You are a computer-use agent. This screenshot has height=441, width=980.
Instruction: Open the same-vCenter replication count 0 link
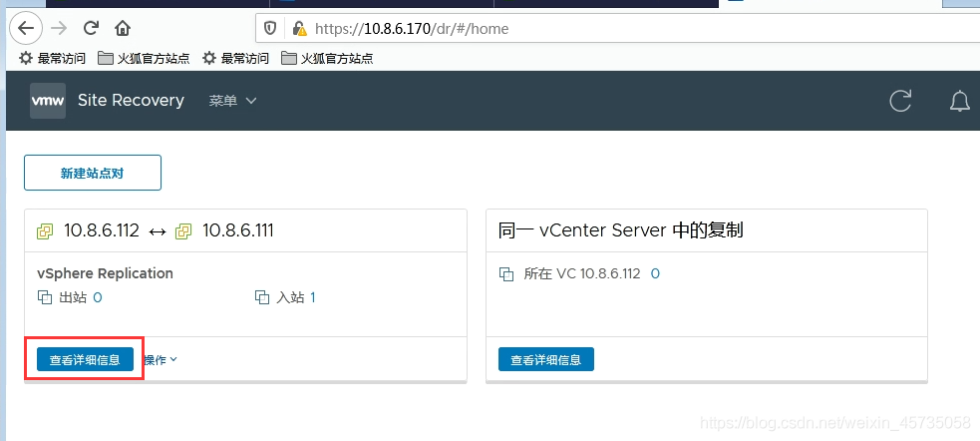pyautogui.click(x=655, y=274)
